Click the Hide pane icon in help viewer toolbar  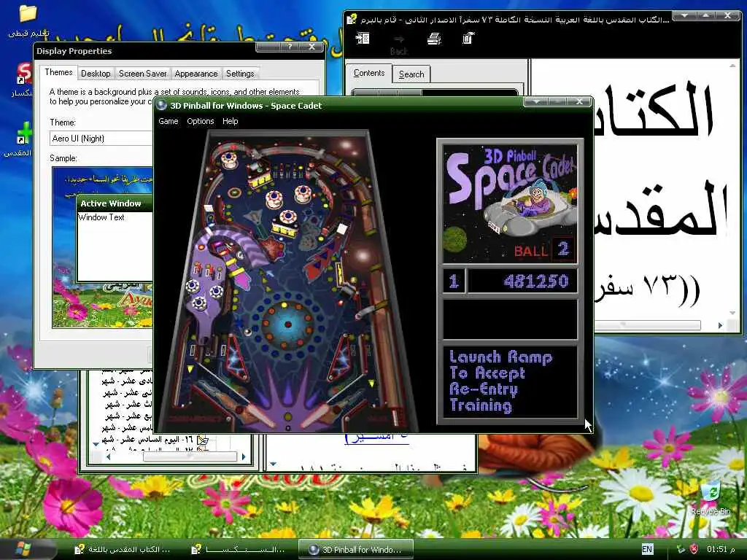[363, 38]
